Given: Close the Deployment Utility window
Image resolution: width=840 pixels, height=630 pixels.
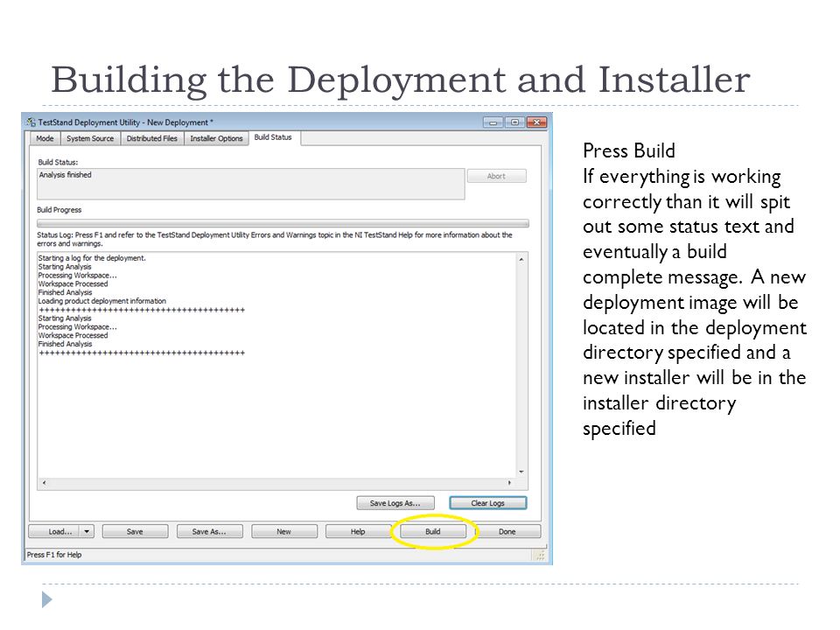Looking at the screenshot, I should [536, 122].
